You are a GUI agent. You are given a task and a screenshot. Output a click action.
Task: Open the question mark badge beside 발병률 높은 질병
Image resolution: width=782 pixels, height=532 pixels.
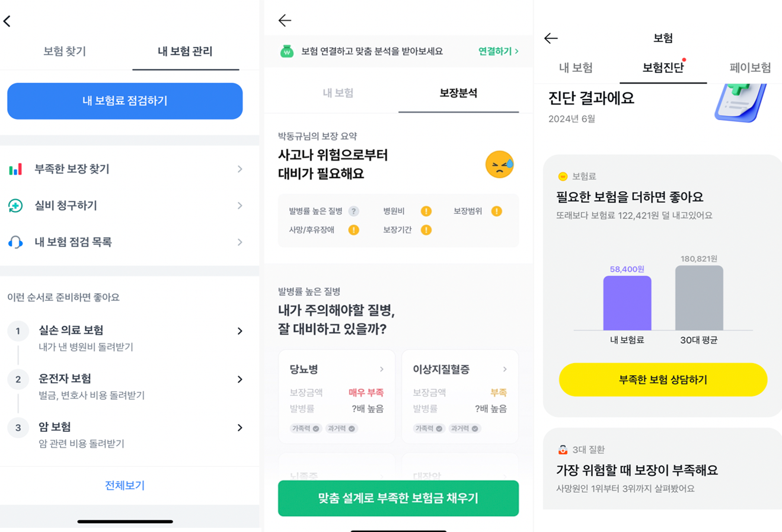pos(354,211)
